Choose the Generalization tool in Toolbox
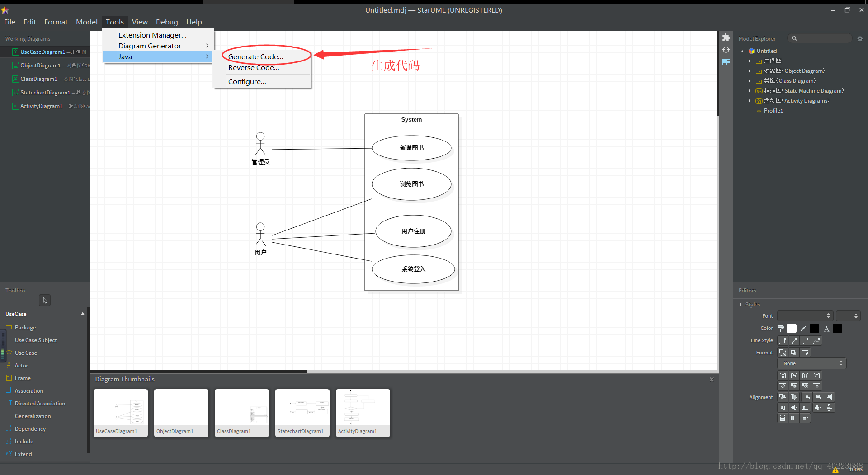This screenshot has width=868, height=475. pyautogui.click(x=33, y=416)
